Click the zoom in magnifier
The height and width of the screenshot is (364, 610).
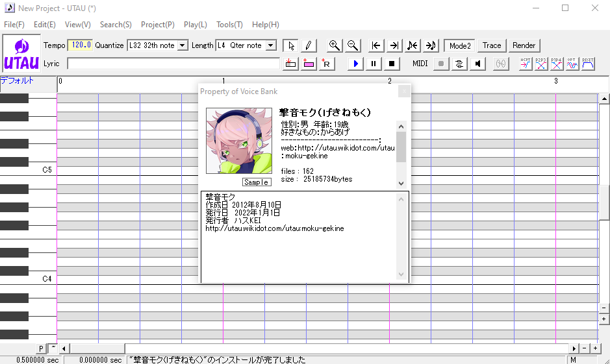[x=334, y=45]
